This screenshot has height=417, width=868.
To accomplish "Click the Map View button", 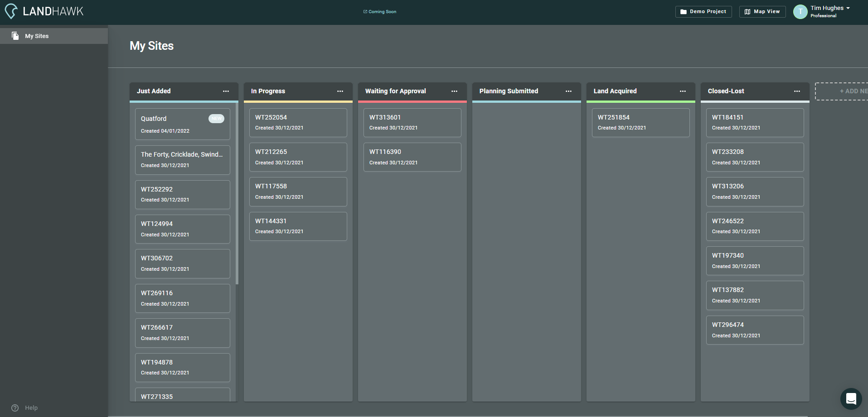I will tap(762, 11).
